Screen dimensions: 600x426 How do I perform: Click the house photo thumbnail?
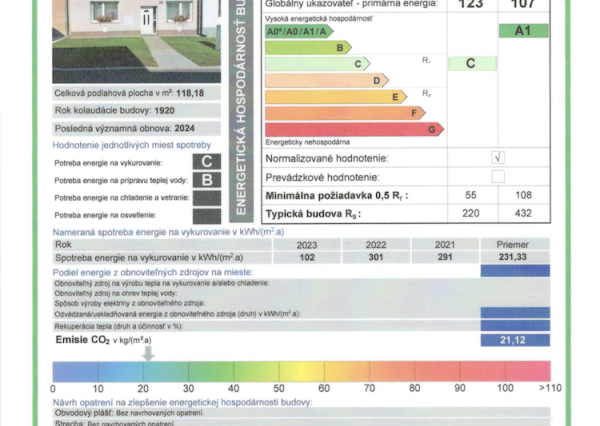point(136,40)
